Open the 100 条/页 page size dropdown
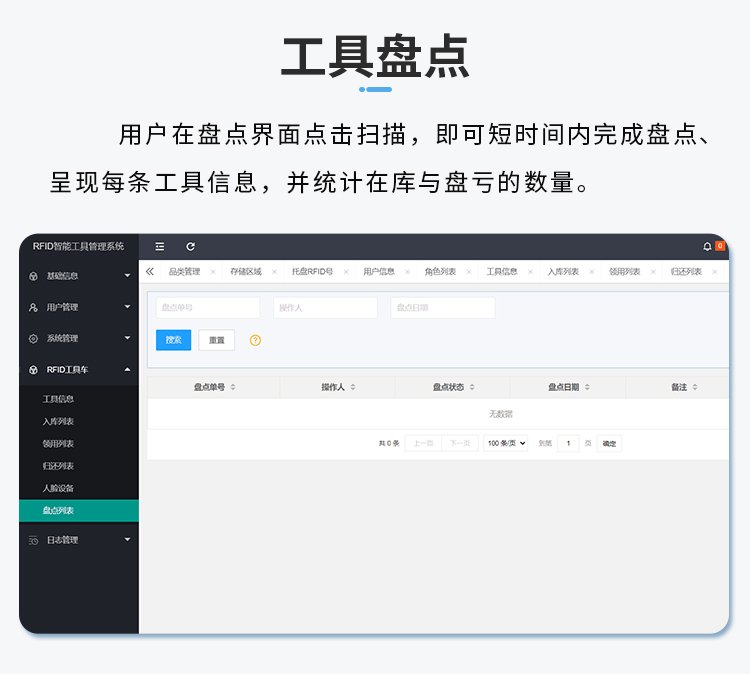The width and height of the screenshot is (750, 674). [x=505, y=443]
